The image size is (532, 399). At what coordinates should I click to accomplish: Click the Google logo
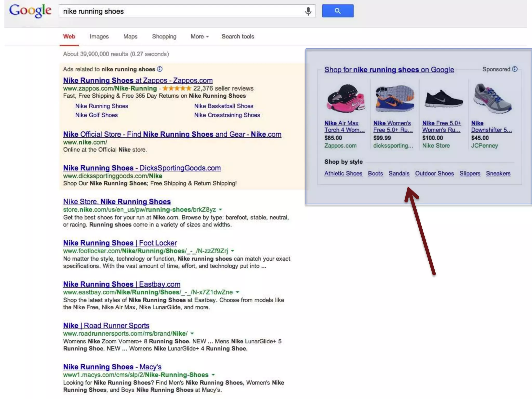click(30, 11)
